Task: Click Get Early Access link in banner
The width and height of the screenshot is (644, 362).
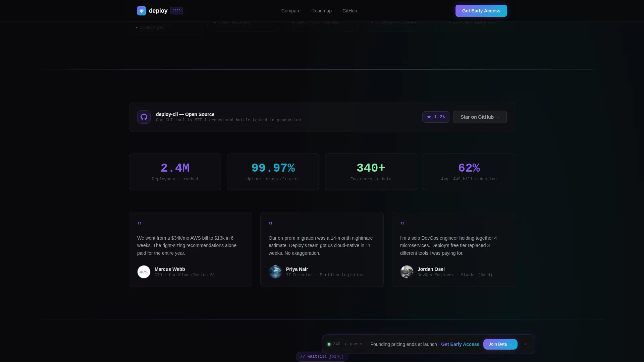Action: click(460, 344)
